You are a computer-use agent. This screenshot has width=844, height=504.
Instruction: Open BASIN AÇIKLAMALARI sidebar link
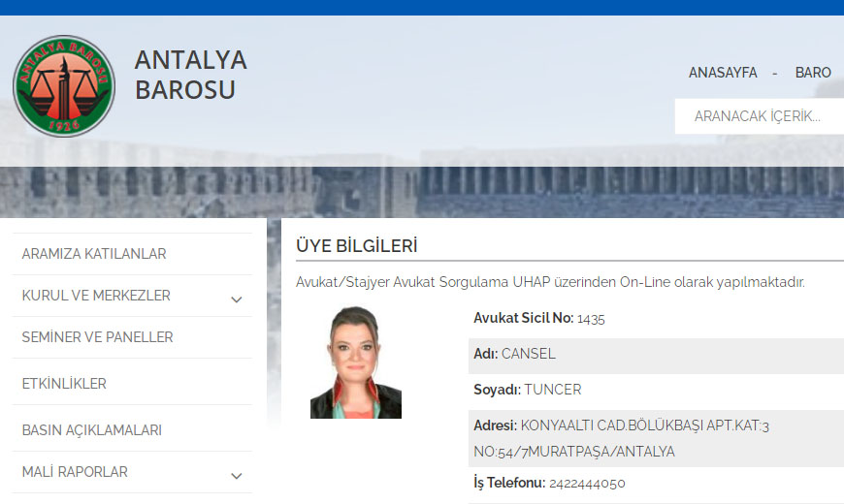point(91,430)
